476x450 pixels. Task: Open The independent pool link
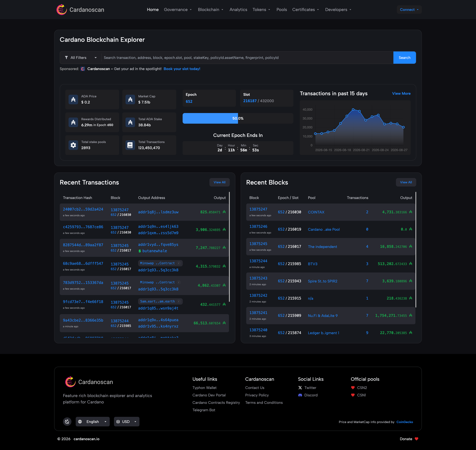point(322,247)
